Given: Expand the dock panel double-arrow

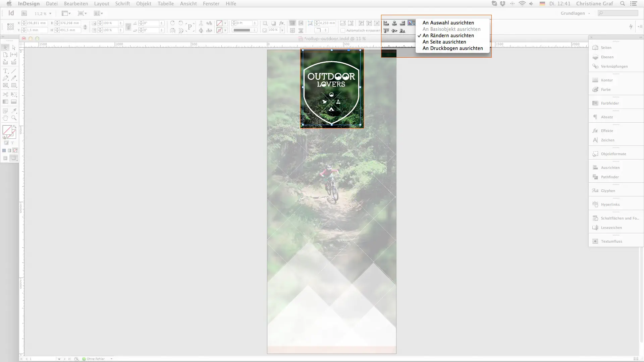Looking at the screenshot, I should pyautogui.click(x=640, y=38).
